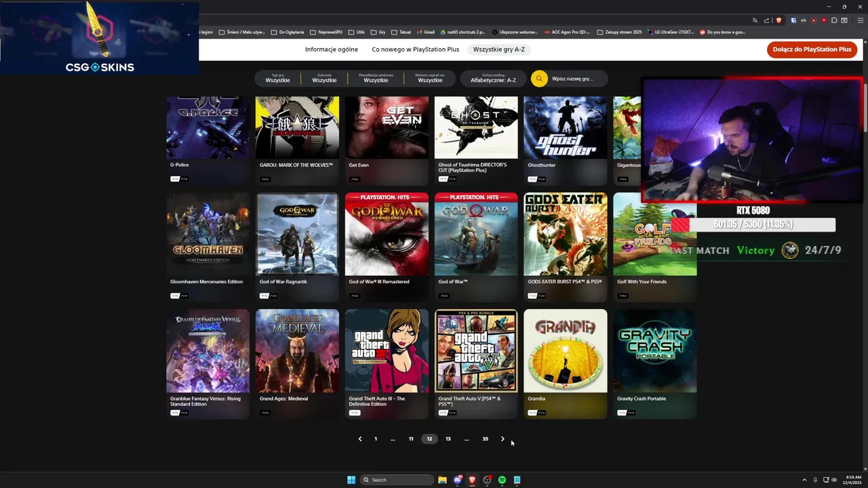Viewport: 868px width, 488px height.
Task: Show hidden system tray icons
Action: coord(804,480)
